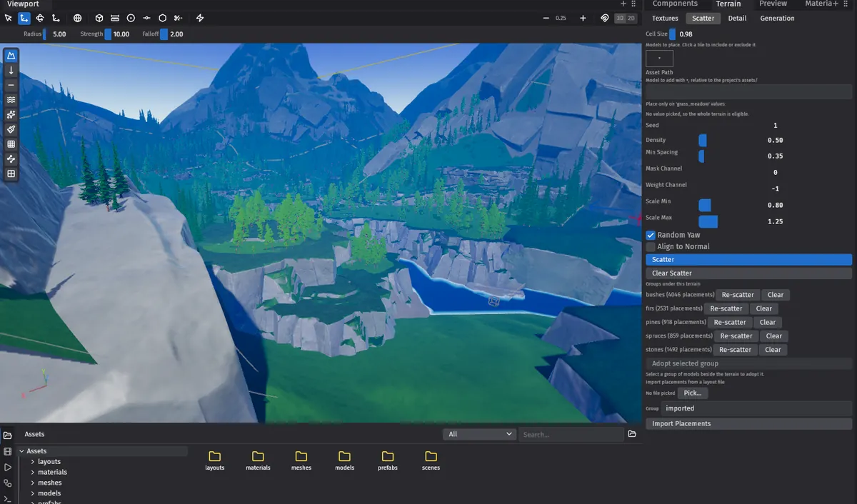Open the All filter dropdown in Assets
Image resolution: width=857 pixels, height=504 pixels.
coord(479,434)
